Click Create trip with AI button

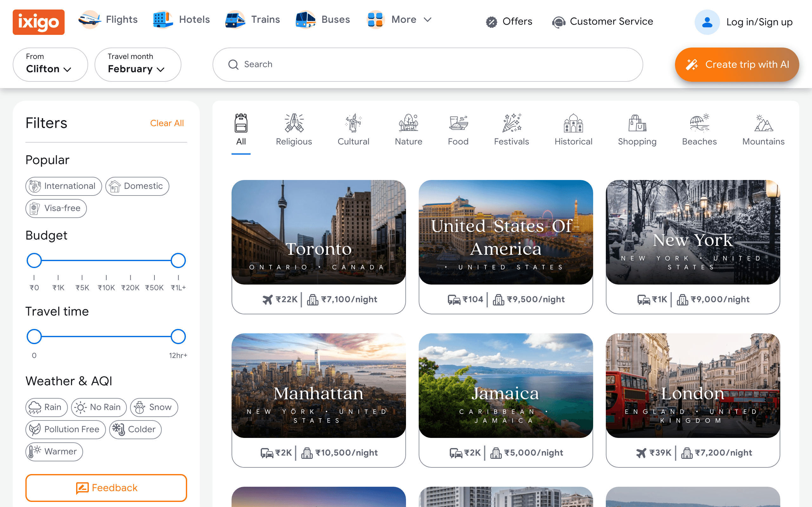[x=737, y=64]
